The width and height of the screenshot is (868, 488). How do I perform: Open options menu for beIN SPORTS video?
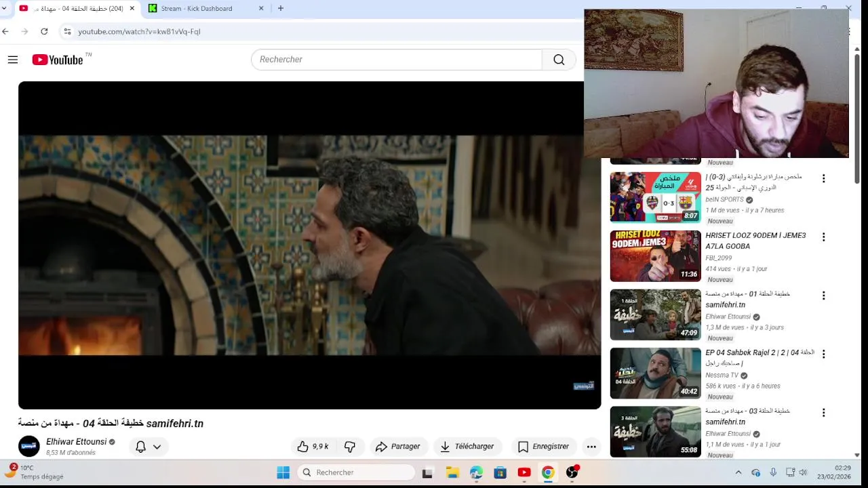[823, 178]
